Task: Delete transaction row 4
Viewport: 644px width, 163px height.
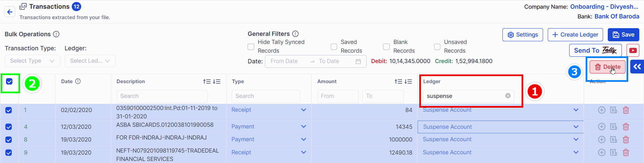Action: 626,127
